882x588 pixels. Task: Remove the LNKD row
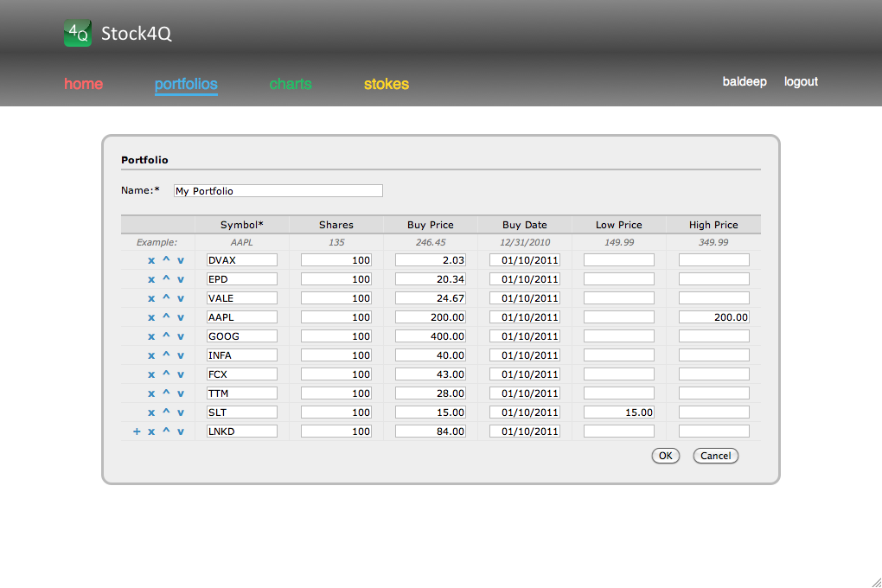click(x=151, y=432)
